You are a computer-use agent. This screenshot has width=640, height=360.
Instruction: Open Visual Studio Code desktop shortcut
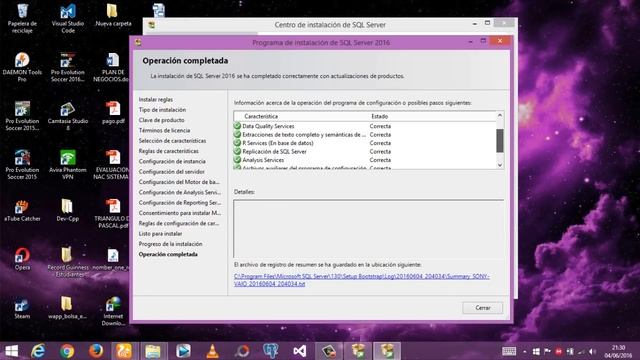[x=68, y=18]
